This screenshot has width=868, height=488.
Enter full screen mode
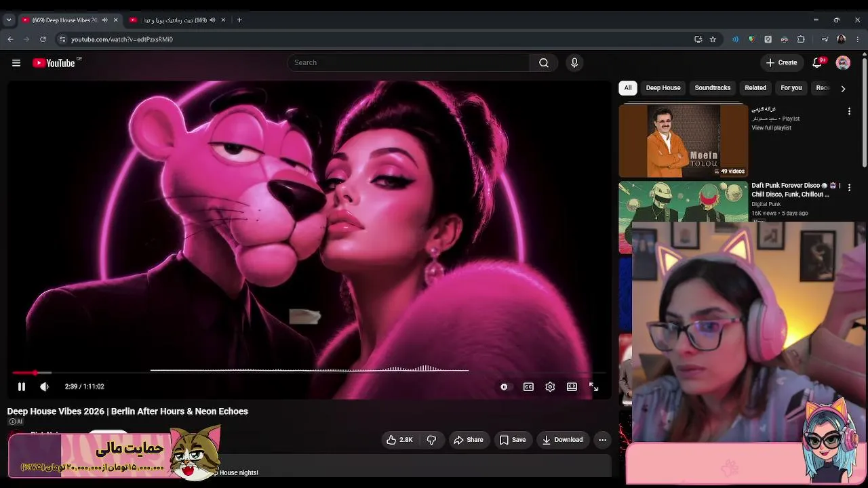click(x=593, y=386)
